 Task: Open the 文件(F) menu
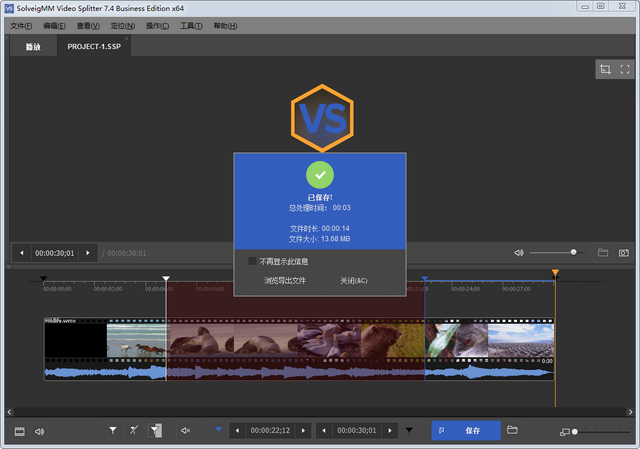coord(21,26)
